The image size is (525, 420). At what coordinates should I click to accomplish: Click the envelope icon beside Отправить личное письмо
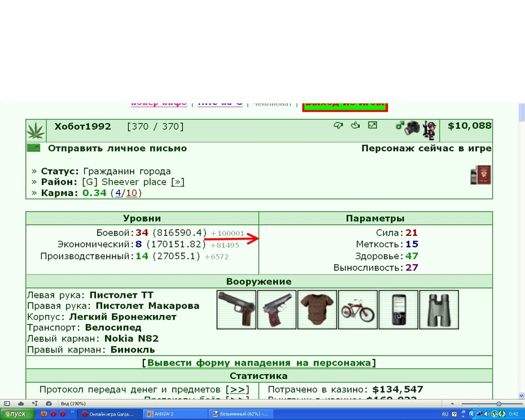pos(33,148)
